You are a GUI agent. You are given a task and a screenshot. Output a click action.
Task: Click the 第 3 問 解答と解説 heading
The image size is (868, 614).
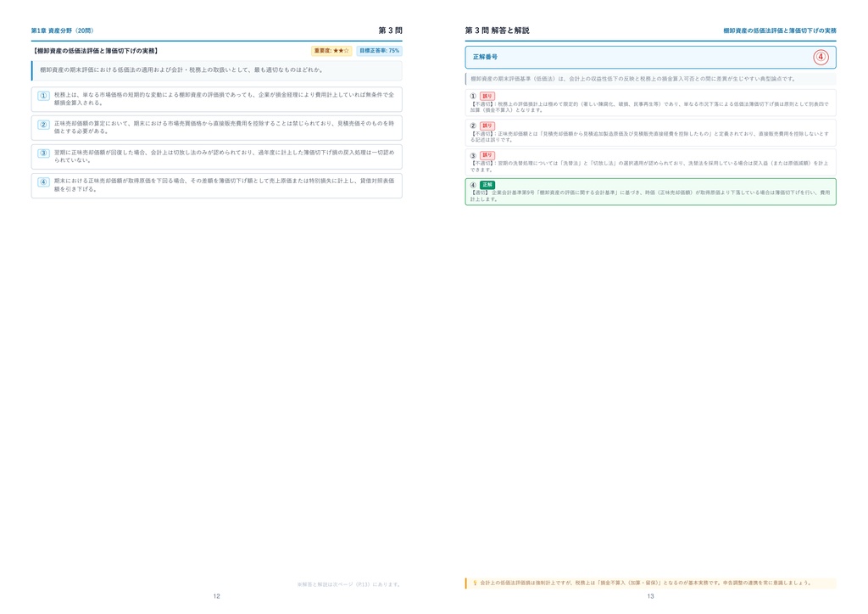497,31
